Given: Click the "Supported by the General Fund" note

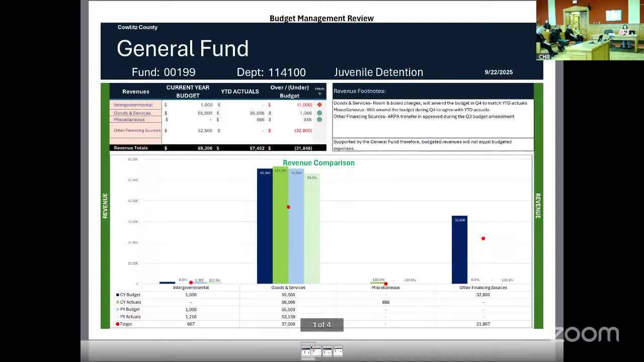Looking at the screenshot, I should [x=422, y=145].
